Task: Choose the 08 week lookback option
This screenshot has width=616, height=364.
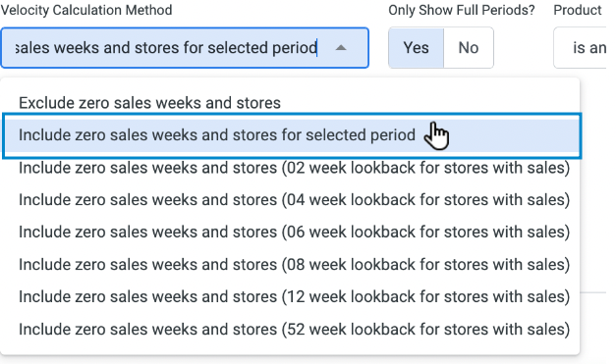Action: tap(290, 264)
